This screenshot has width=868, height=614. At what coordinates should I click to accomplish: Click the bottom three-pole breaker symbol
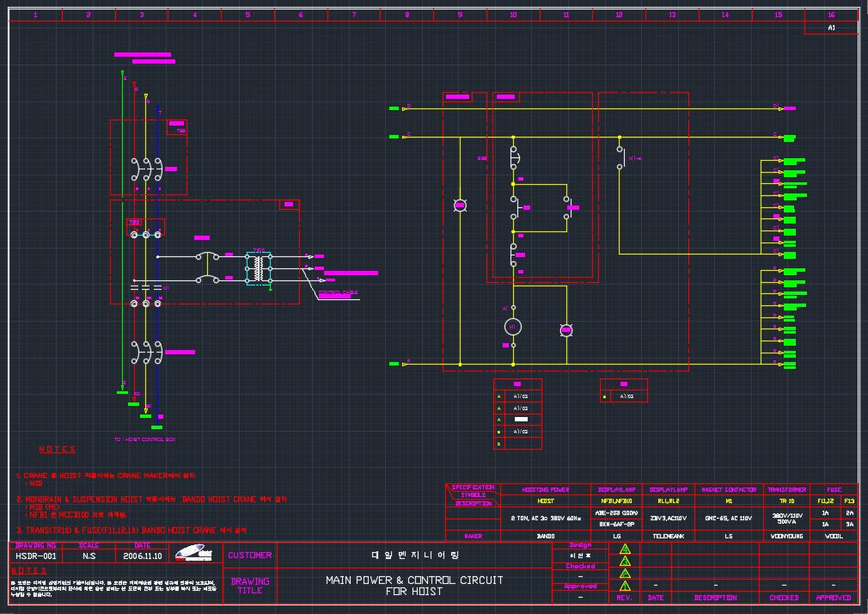pyautogui.click(x=146, y=352)
